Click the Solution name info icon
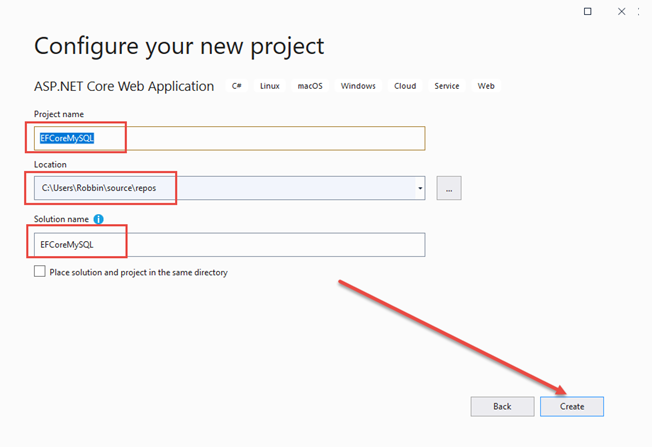Image resolution: width=652 pixels, height=447 pixels. (99, 219)
